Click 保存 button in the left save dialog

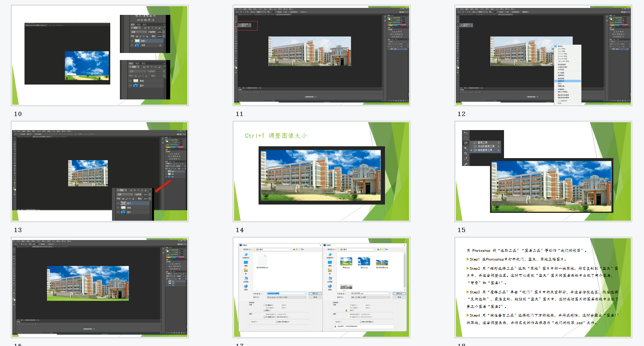pos(315,293)
